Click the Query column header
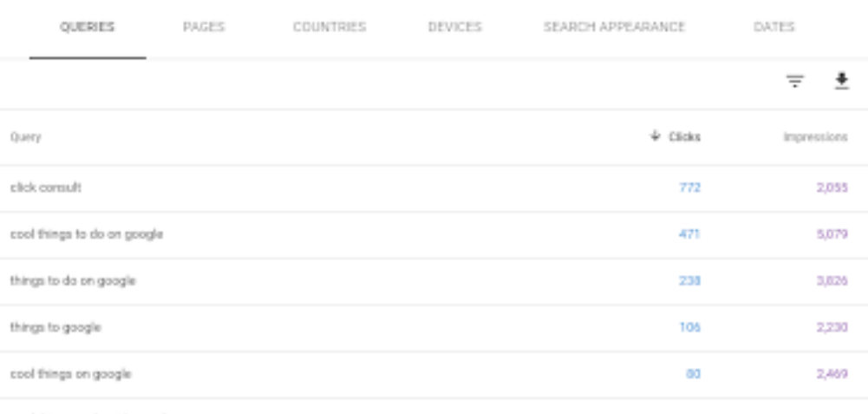Image resolution: width=868 pixels, height=414 pixels. tap(25, 137)
